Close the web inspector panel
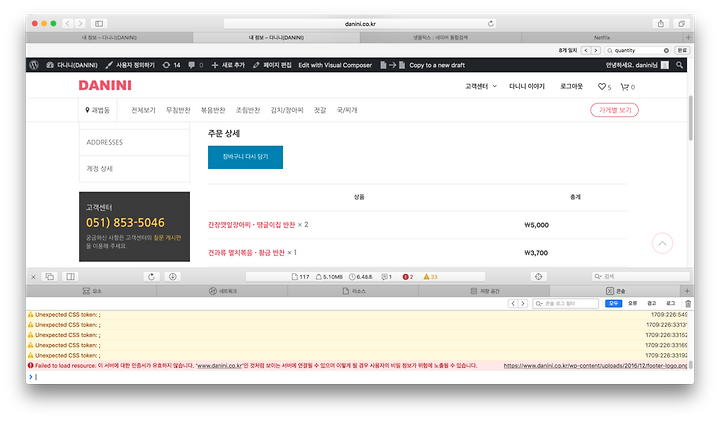720x421 pixels. click(33, 277)
